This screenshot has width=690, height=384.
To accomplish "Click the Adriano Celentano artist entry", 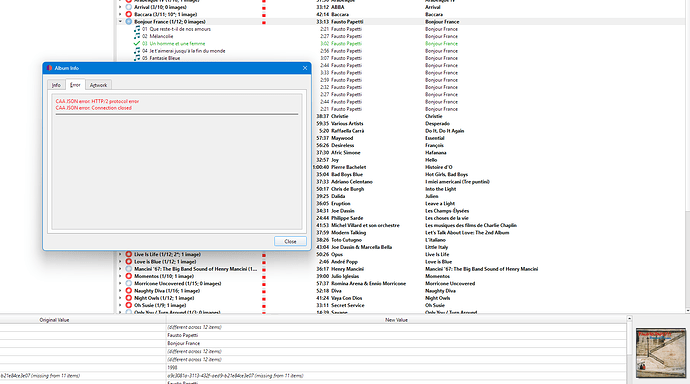I will click(x=352, y=182).
